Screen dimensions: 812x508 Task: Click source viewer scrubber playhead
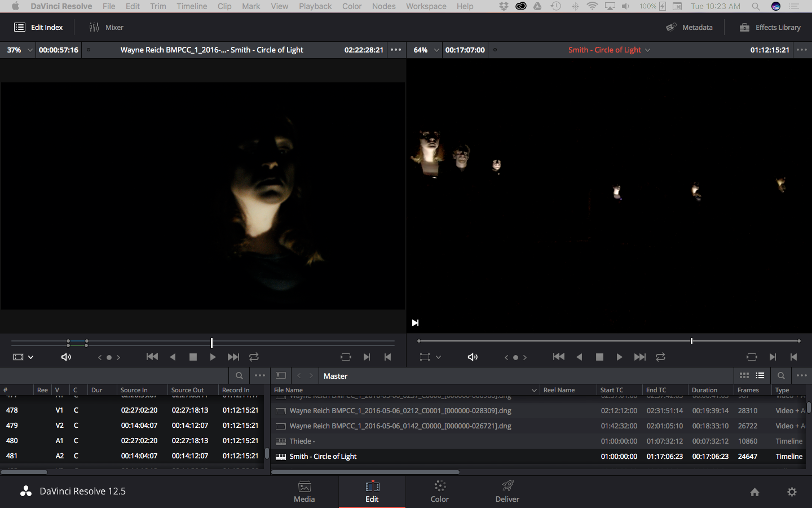coord(211,343)
